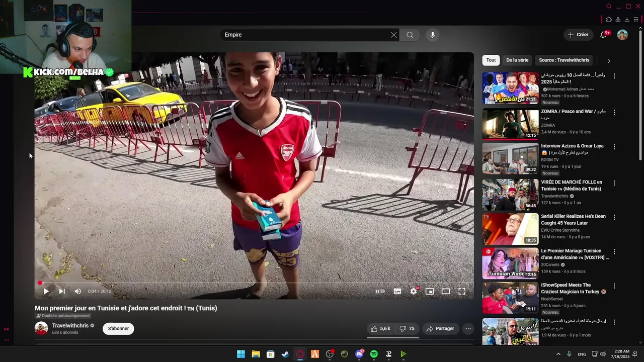Open options for VIRÉE DE MARCHÉ FOLLE
The width and height of the screenshot is (644, 362).
[x=614, y=183]
